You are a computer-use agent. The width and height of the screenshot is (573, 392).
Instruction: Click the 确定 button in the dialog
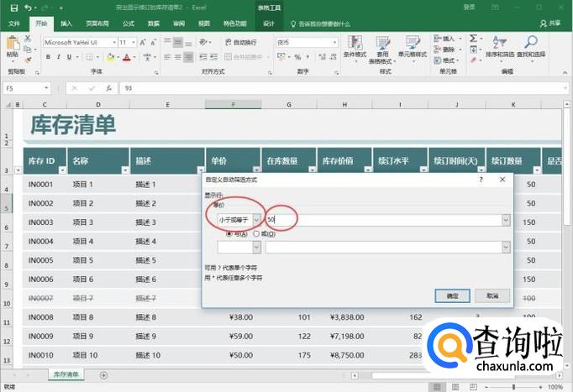tap(452, 295)
